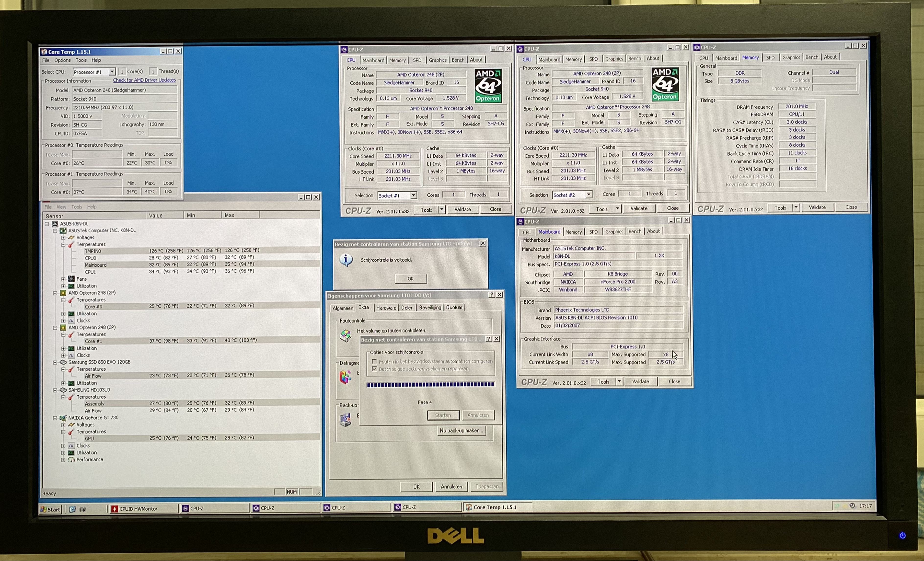The image size is (924, 561).
Task: Click the Foutcontrole disk check icon
Action: coord(345,335)
